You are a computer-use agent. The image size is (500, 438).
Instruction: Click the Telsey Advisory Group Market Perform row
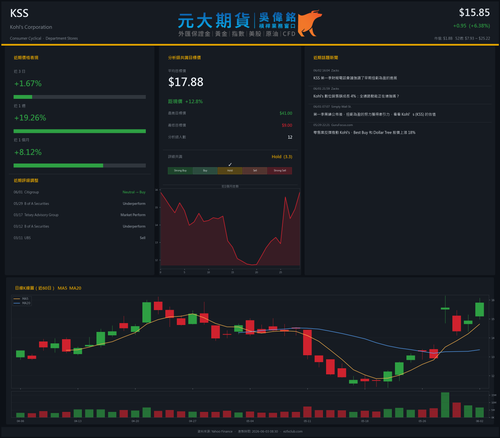point(79,215)
